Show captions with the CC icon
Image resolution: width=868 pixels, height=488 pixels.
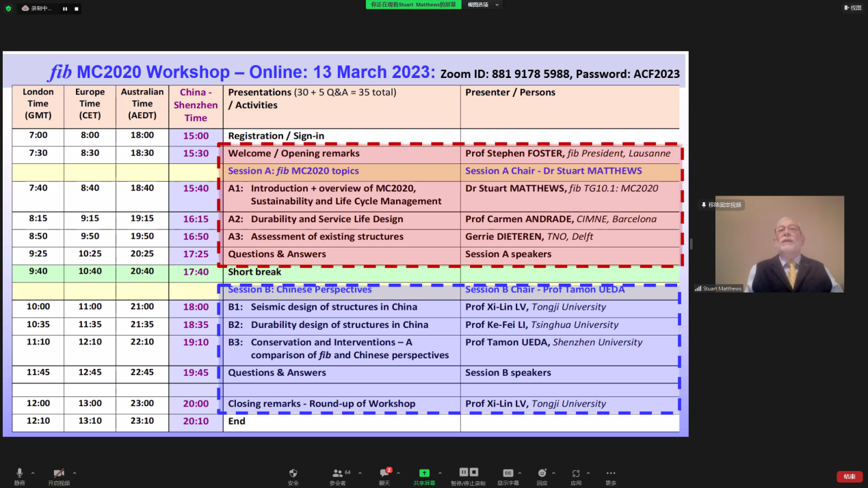tap(508, 473)
